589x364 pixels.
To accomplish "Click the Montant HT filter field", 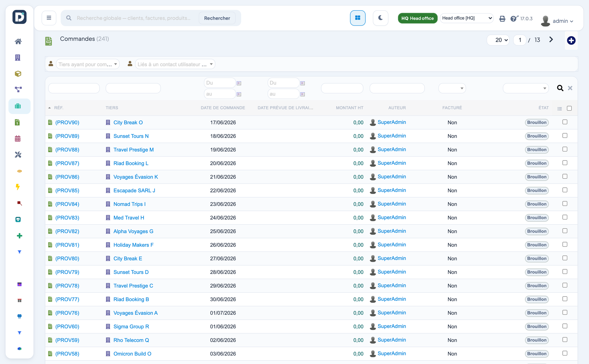I will click(342, 88).
